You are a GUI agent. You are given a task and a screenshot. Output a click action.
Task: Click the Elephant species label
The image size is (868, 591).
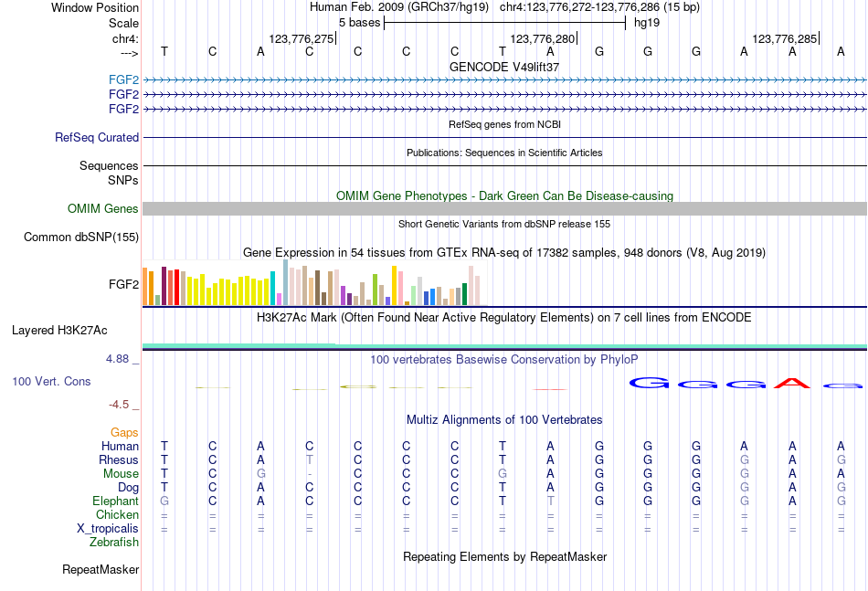point(115,501)
